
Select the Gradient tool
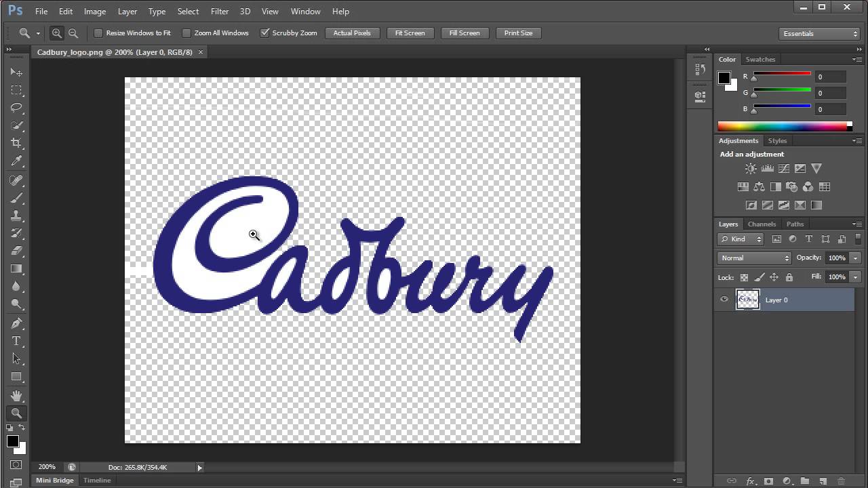(x=17, y=268)
